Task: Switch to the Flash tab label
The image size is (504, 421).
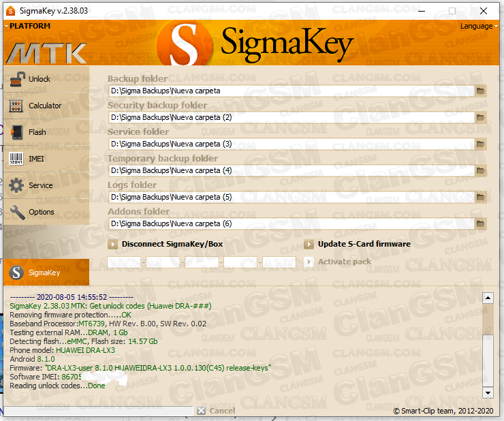Action: click(x=37, y=132)
